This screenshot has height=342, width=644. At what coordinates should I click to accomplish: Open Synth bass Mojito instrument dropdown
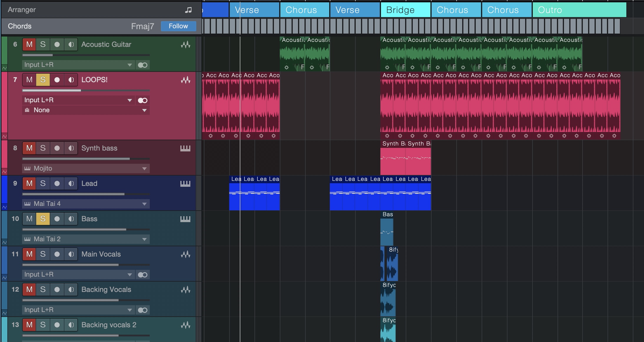[x=86, y=168]
